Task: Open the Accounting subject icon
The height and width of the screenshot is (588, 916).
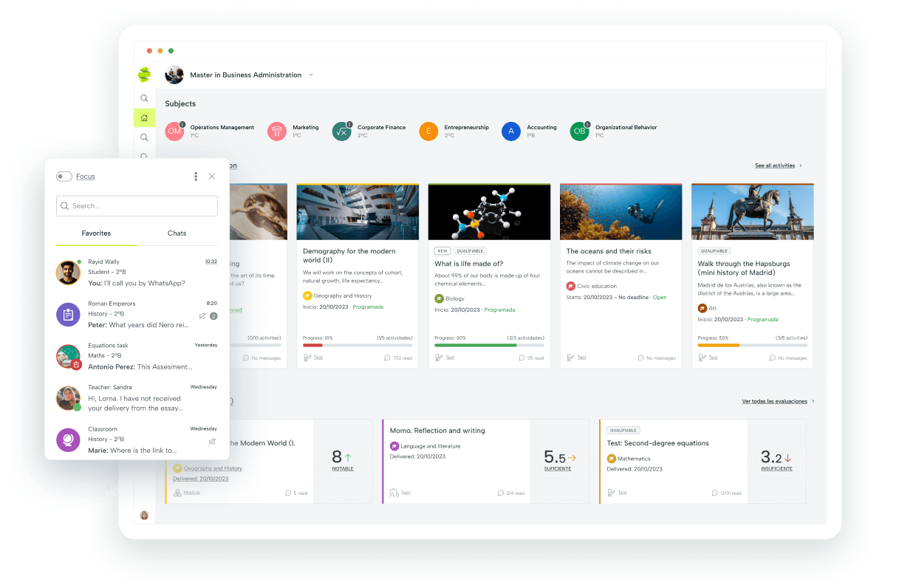Action: (x=511, y=131)
